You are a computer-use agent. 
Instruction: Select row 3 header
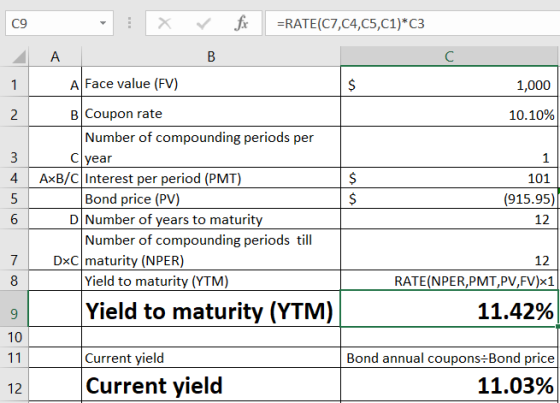pyautogui.click(x=14, y=147)
